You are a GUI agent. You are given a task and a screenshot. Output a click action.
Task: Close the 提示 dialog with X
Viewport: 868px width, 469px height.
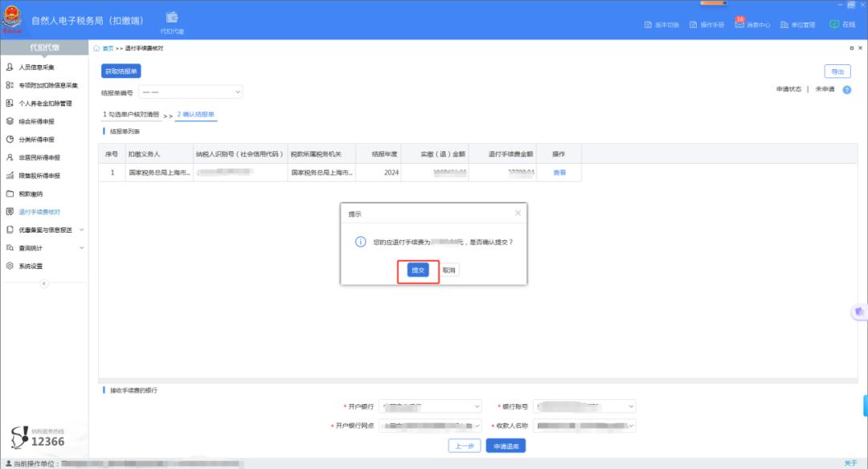(x=518, y=213)
